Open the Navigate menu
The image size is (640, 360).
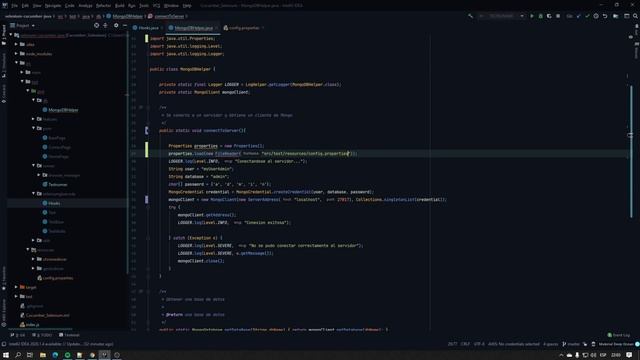[x=53, y=6]
